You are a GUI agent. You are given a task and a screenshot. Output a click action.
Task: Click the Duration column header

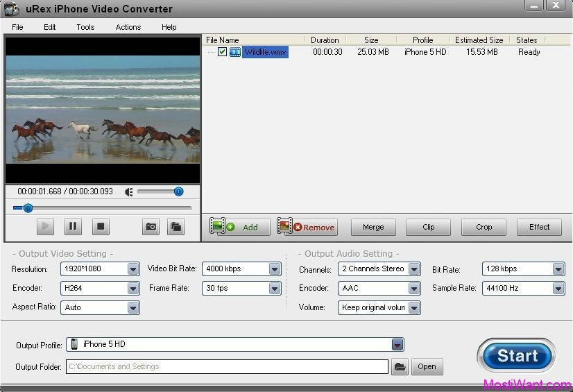point(325,40)
